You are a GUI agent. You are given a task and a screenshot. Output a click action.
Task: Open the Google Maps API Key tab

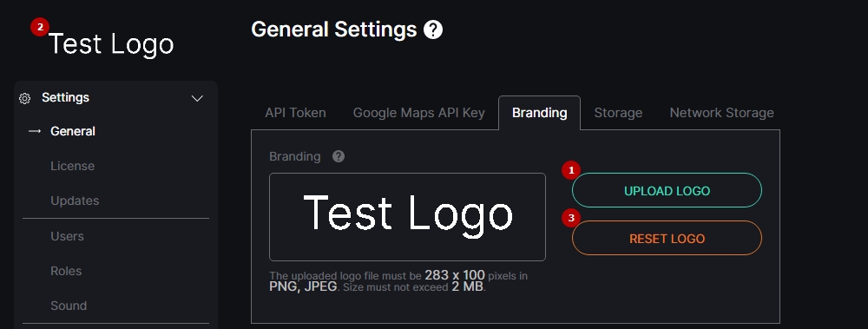(x=419, y=113)
